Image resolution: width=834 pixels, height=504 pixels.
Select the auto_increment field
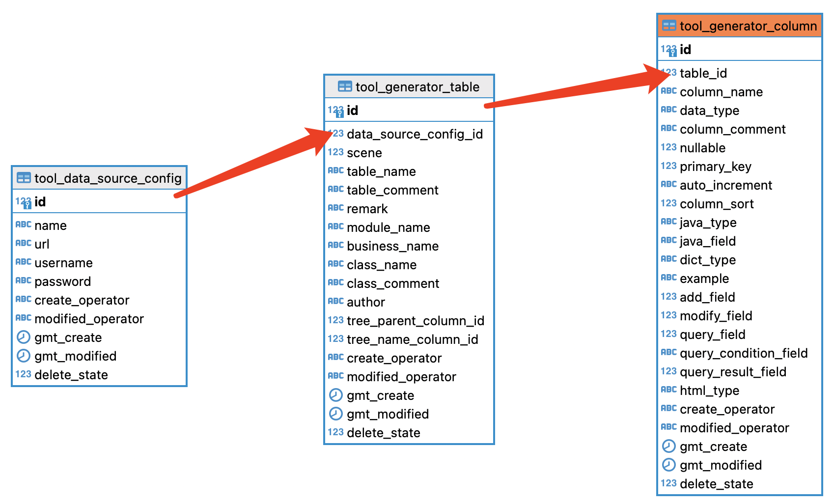[x=726, y=185]
